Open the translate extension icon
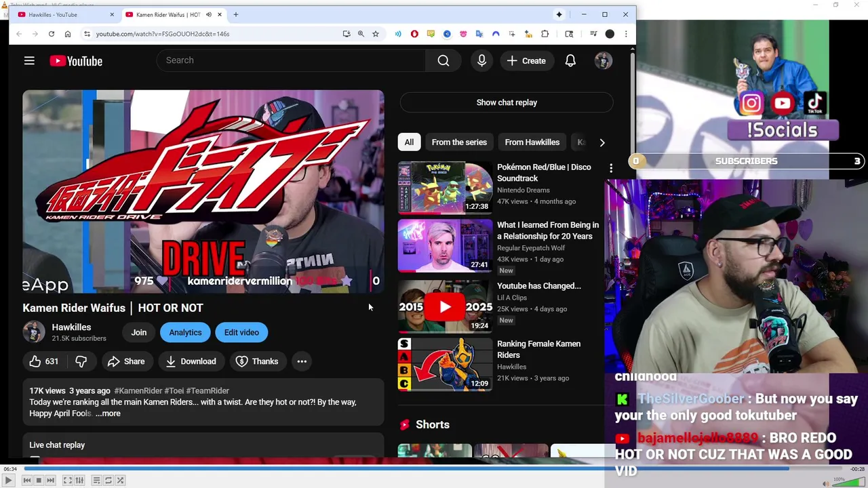 click(479, 34)
